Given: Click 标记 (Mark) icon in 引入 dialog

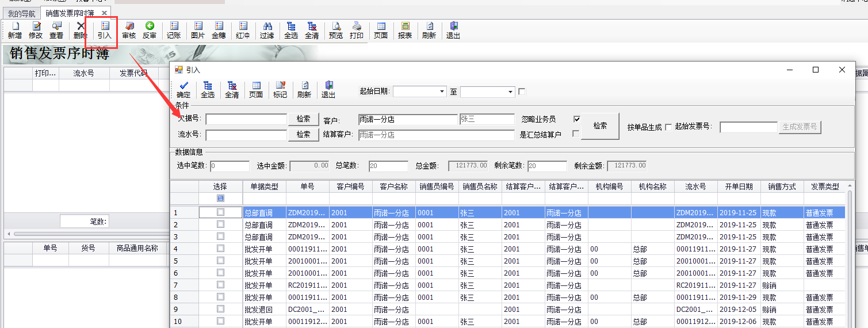Looking at the screenshot, I should click(x=280, y=90).
